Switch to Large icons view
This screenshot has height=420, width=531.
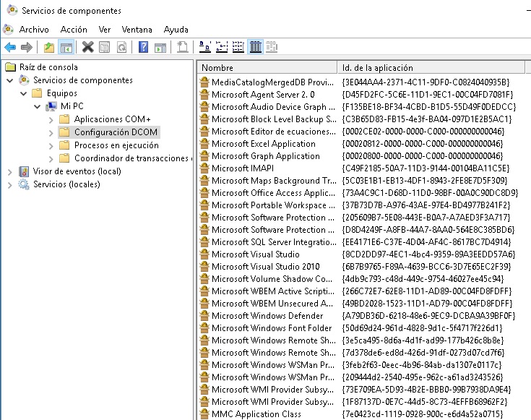click(x=204, y=47)
